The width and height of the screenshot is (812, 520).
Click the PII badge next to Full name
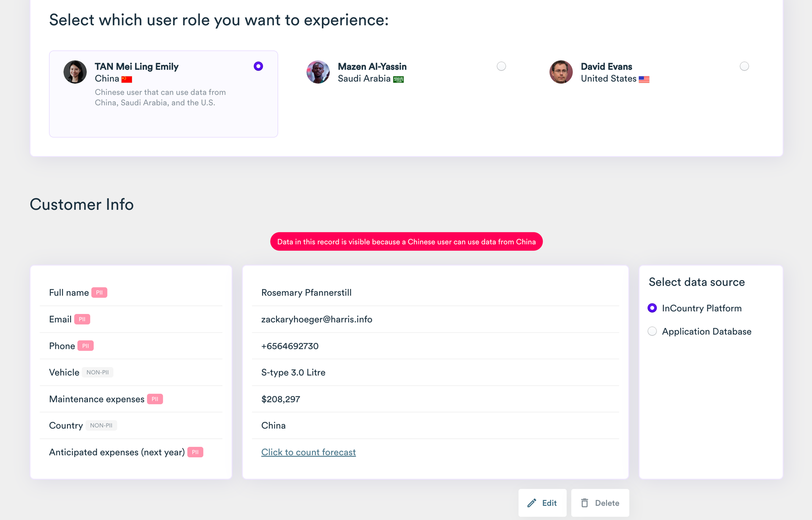tap(99, 293)
